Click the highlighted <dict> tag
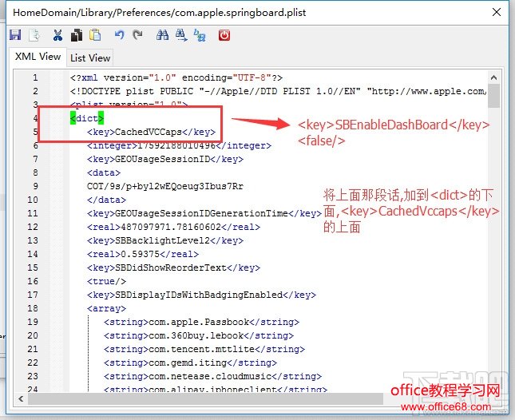 (x=87, y=118)
